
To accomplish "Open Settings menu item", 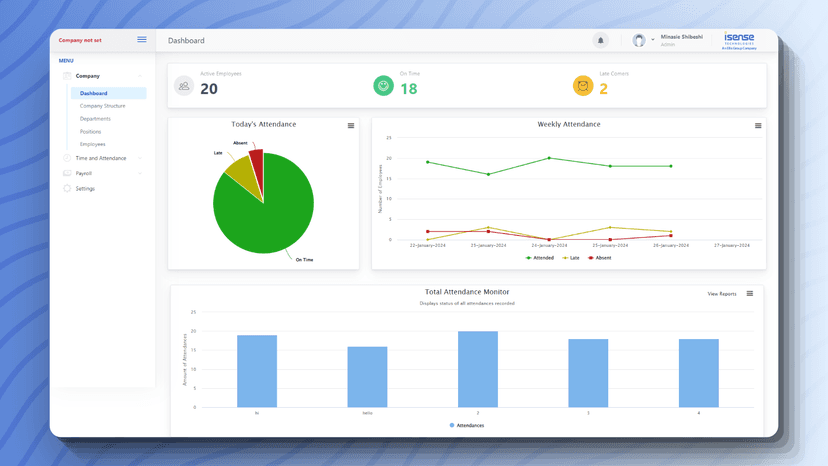I will click(x=85, y=189).
